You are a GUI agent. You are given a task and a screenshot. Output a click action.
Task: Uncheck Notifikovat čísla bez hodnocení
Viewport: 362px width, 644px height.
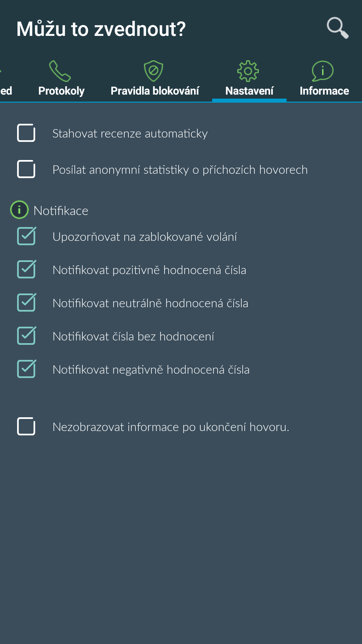tap(26, 335)
